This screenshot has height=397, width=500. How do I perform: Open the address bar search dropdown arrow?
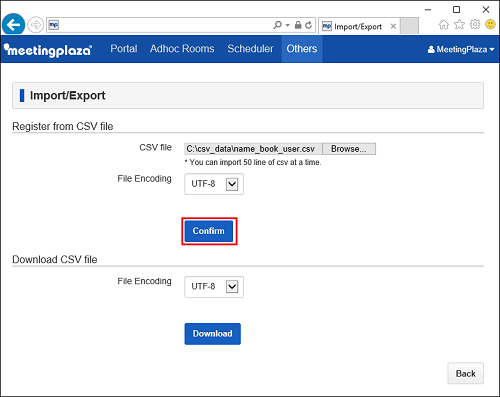click(x=288, y=25)
